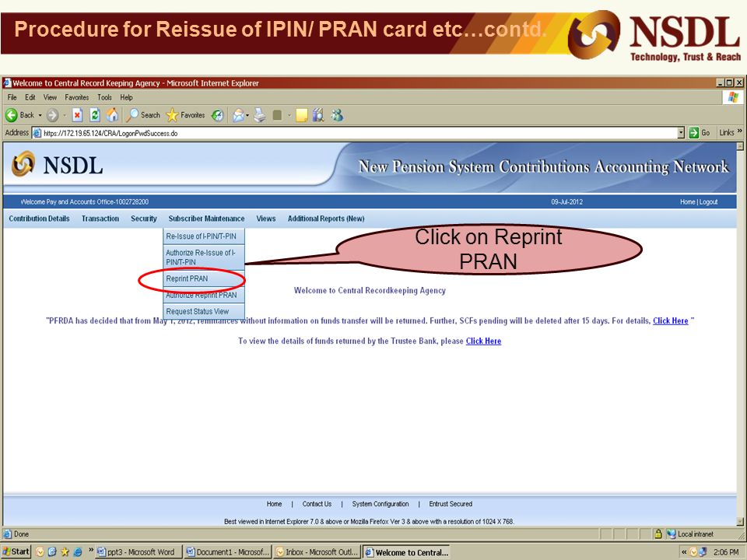Click the yellow note toolbar icon
Screen dimensions: 747x560
point(302,115)
